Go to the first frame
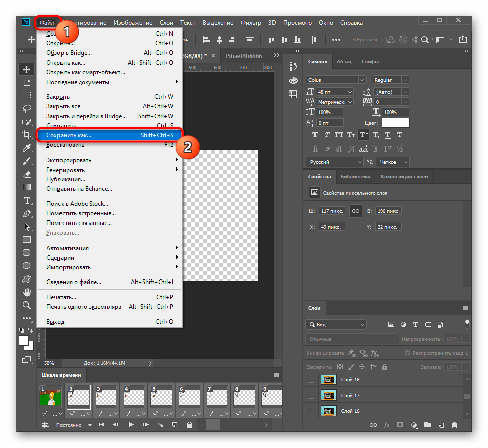488x448 pixels. click(x=101, y=425)
